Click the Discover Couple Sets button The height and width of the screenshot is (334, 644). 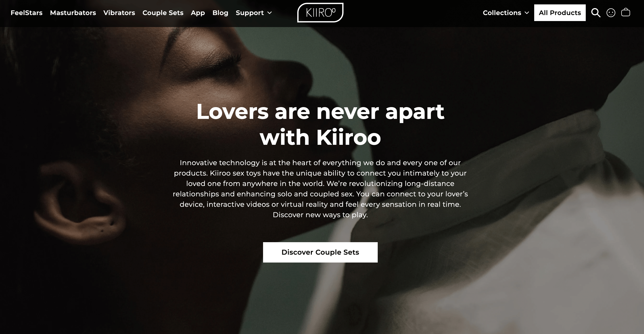pyautogui.click(x=320, y=252)
